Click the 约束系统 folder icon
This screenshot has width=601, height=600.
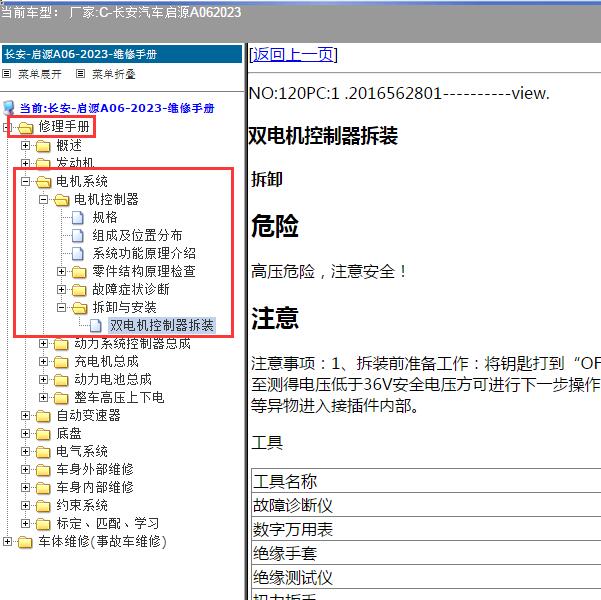coord(43,506)
